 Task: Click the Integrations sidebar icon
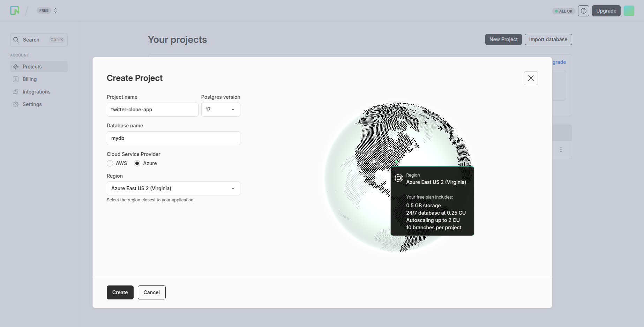click(x=16, y=92)
